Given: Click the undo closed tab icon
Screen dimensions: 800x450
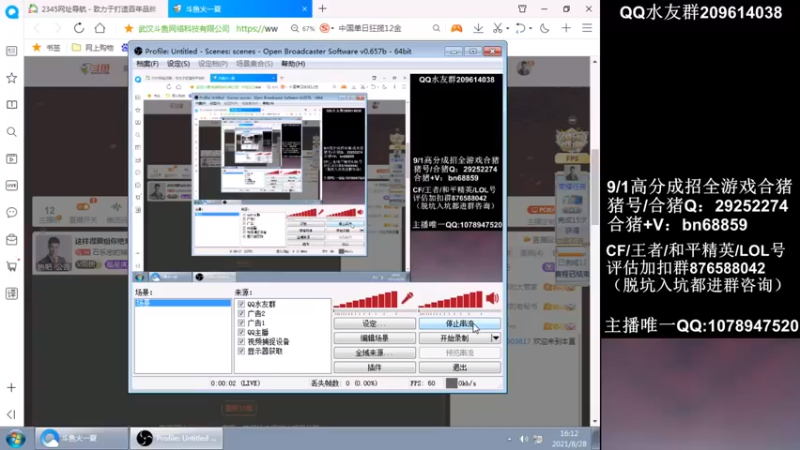Looking at the screenshot, I should click(x=520, y=29).
